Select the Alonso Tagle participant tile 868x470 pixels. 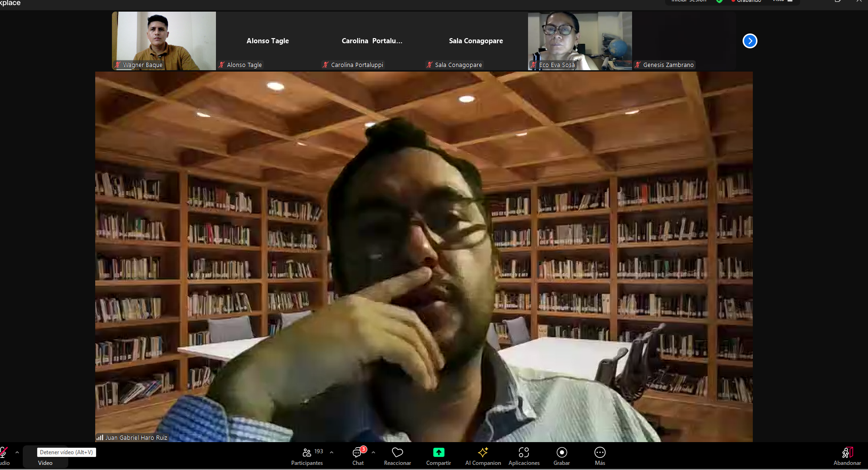pyautogui.click(x=268, y=41)
